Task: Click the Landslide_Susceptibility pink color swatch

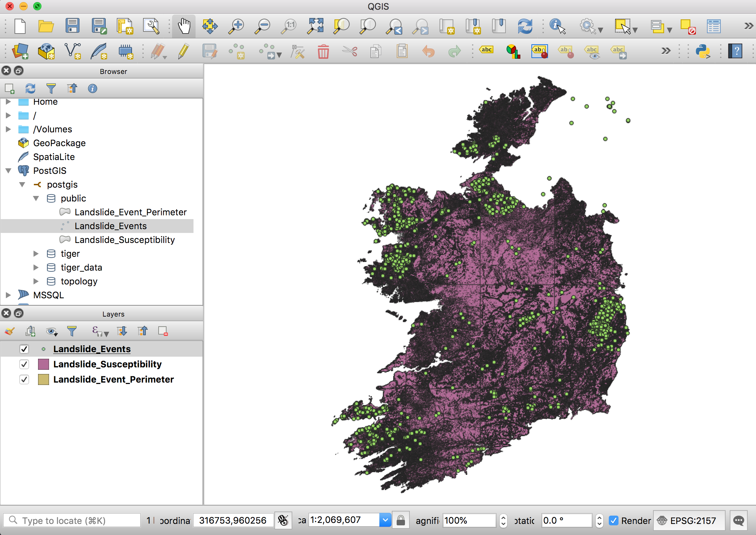Action: point(44,364)
